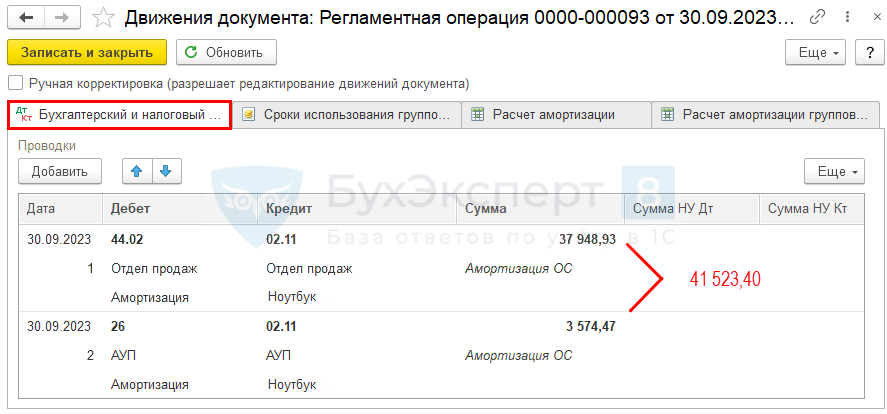Add document to favorites with star
This screenshot has height=414, width=887.
tap(103, 18)
